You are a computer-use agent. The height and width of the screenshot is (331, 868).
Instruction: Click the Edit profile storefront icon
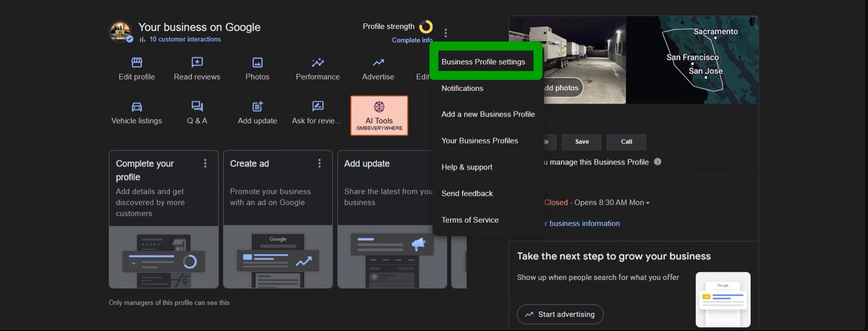[137, 62]
